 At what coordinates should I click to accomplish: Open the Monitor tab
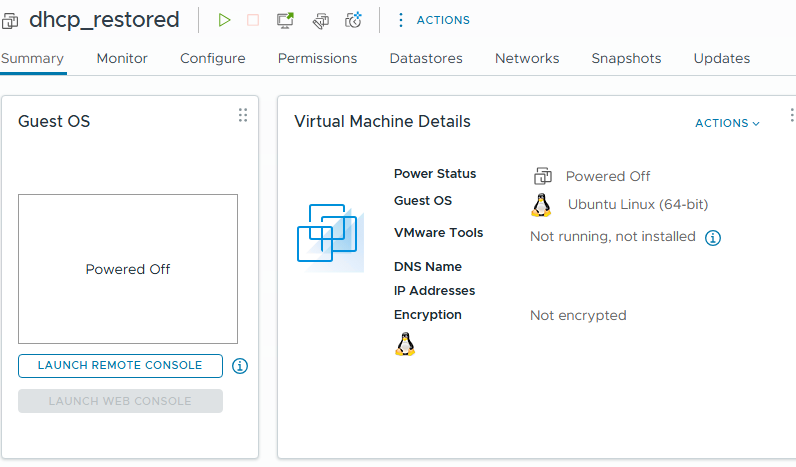click(122, 58)
